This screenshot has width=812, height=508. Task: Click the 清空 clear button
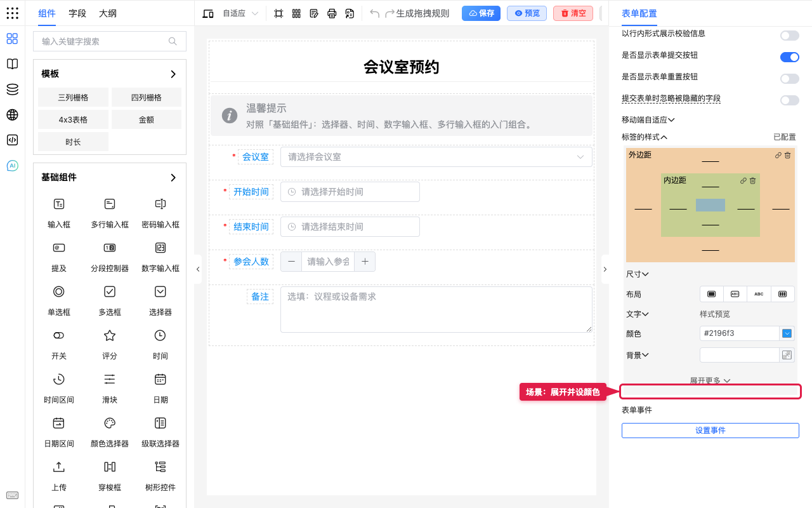(573, 13)
